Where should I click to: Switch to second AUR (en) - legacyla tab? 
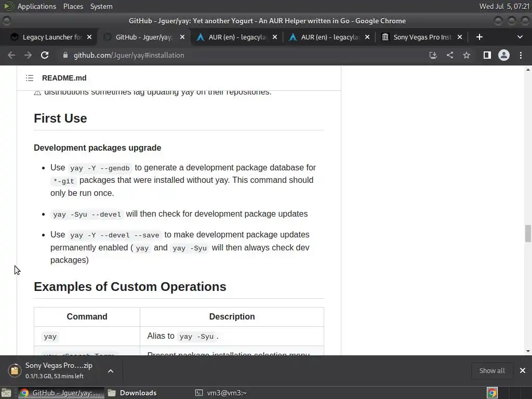click(329, 37)
